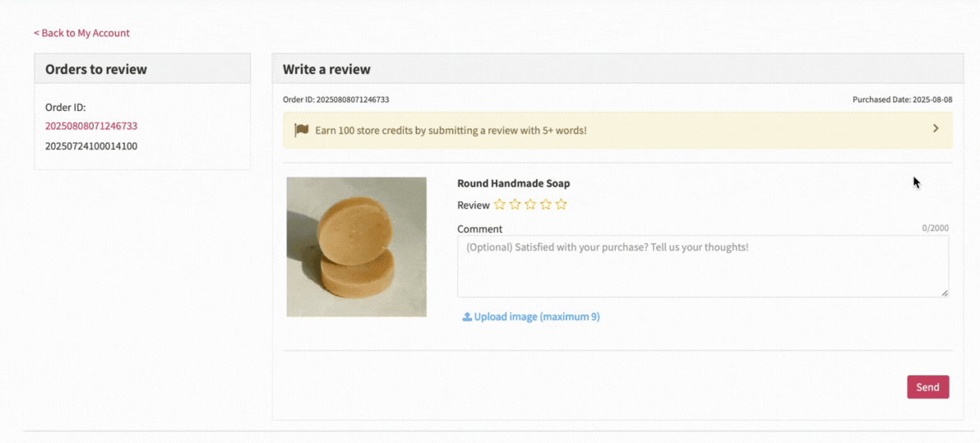Click the Purchased Date: 2025-08-08 text

point(903,100)
